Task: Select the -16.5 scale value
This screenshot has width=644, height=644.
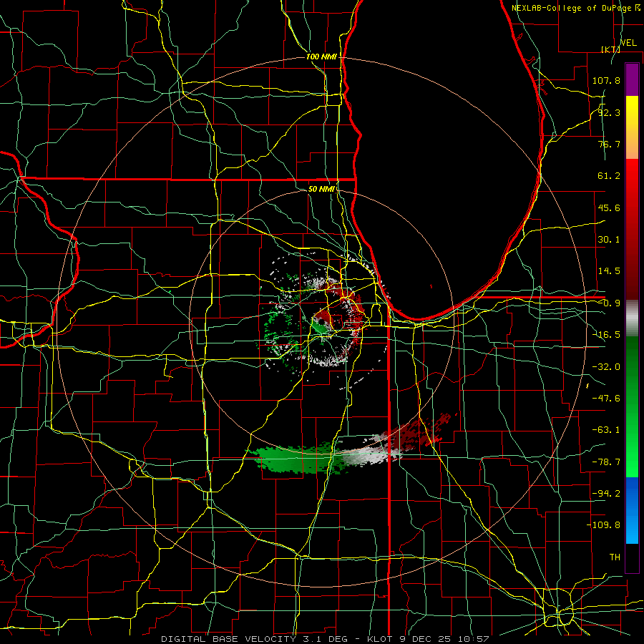Action: coord(606,335)
